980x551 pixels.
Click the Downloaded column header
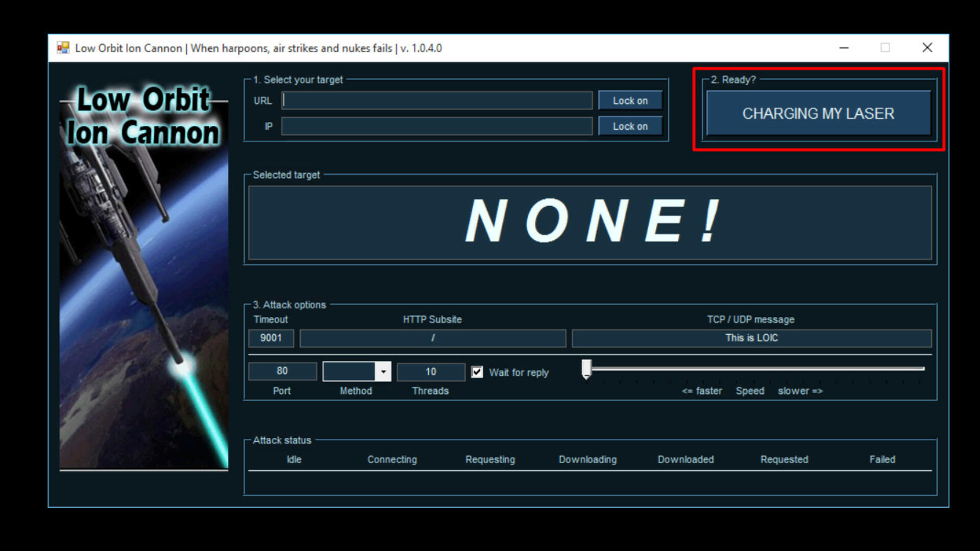click(685, 459)
